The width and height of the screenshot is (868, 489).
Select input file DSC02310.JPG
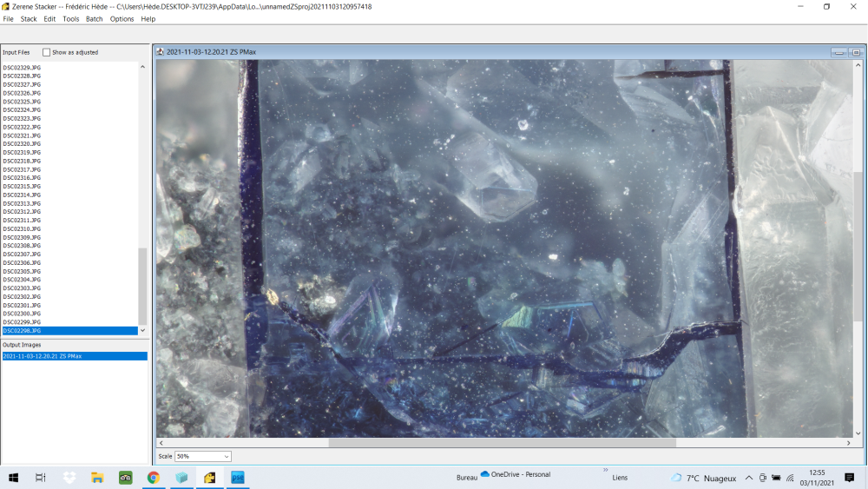click(22, 228)
